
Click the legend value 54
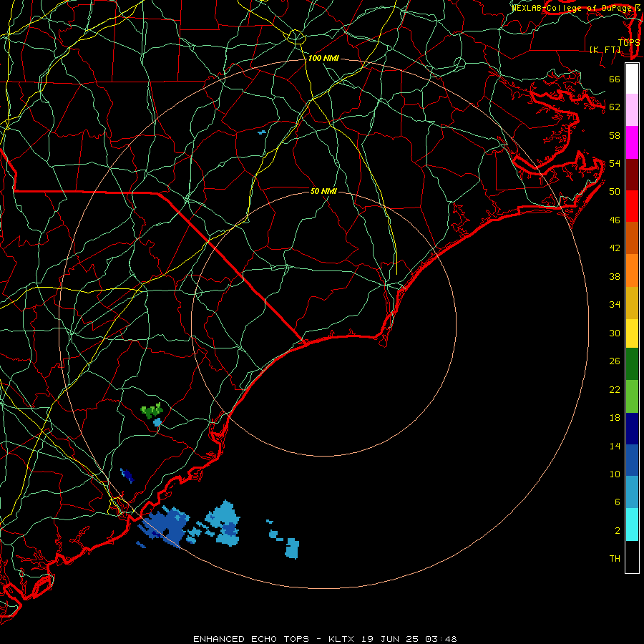(x=615, y=163)
